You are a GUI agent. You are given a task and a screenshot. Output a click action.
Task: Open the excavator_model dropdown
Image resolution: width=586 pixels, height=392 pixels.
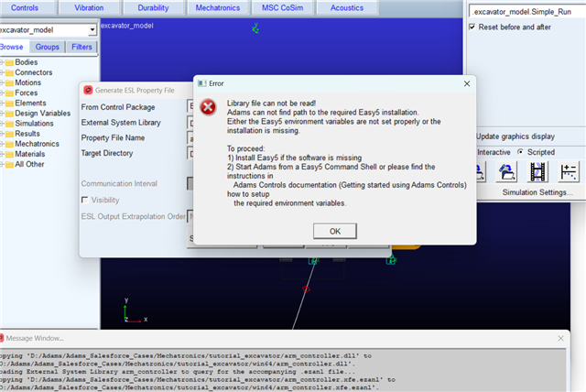click(92, 30)
